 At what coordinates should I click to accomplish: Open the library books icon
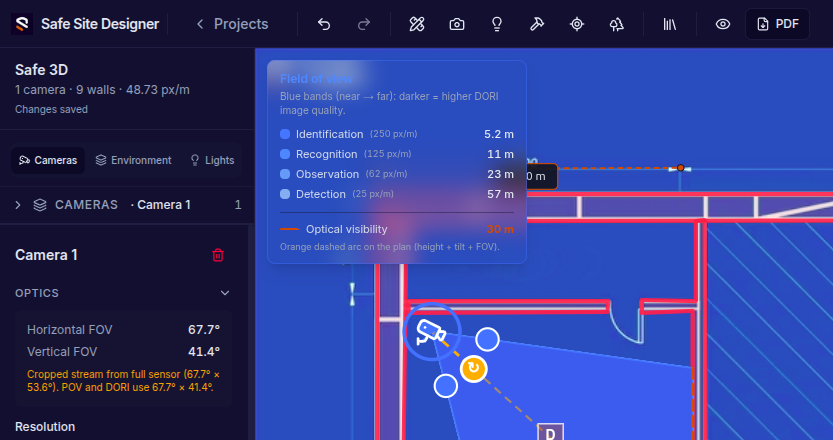pos(670,24)
